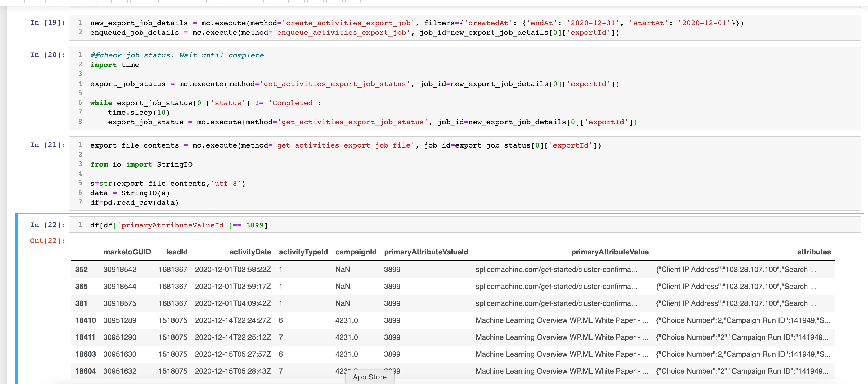Select the In [20] prompt label
868x384 pixels.
[x=47, y=55]
